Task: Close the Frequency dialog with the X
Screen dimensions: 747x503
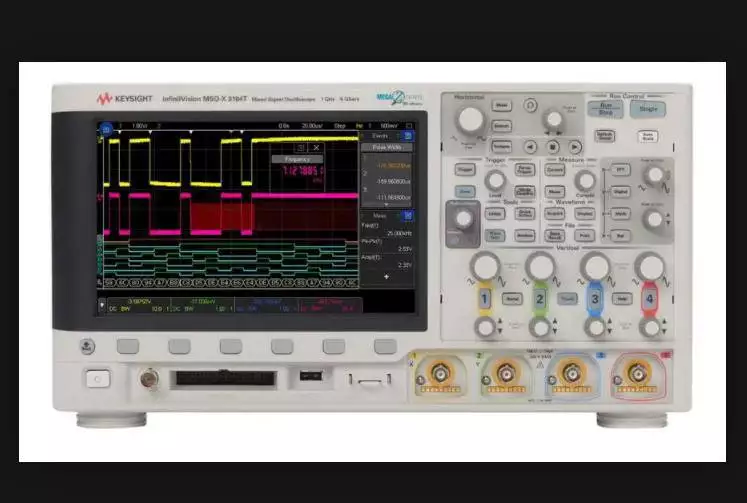Action: pos(316,148)
